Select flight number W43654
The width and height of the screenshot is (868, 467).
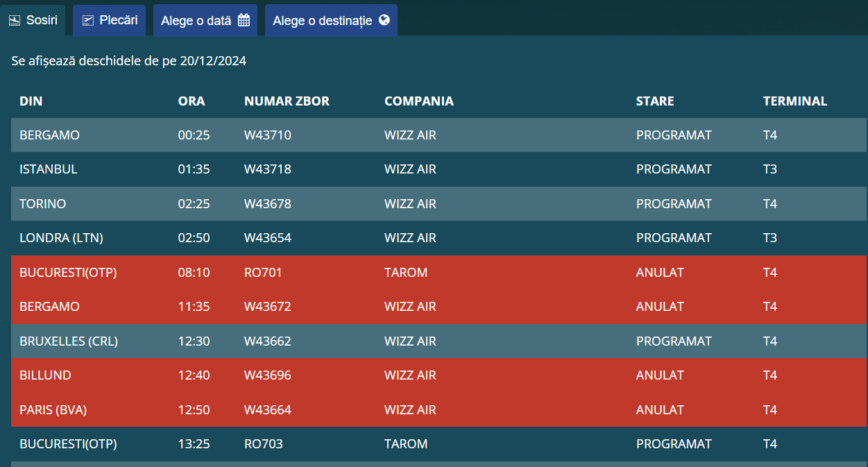tap(268, 238)
